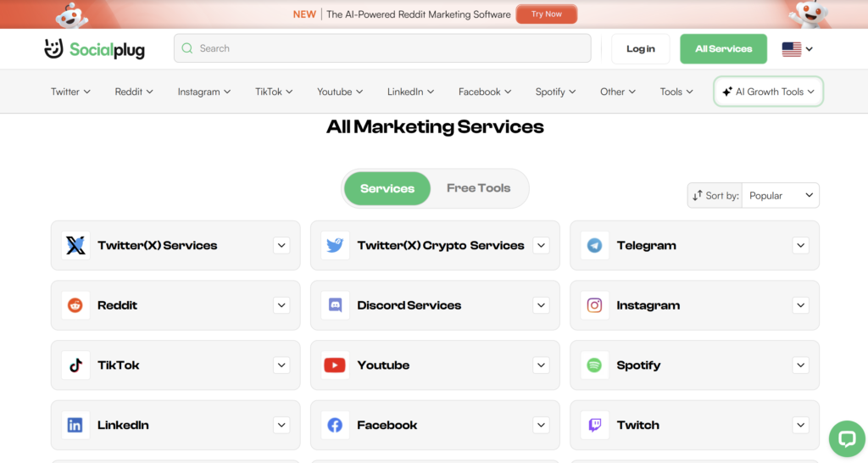The height and width of the screenshot is (463, 868).
Task: Click the Twitter(X) Services X icon
Action: click(75, 245)
